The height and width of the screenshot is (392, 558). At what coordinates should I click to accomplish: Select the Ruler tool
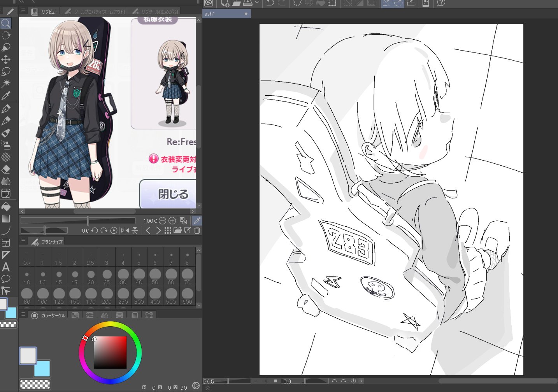pyautogui.click(x=6, y=255)
